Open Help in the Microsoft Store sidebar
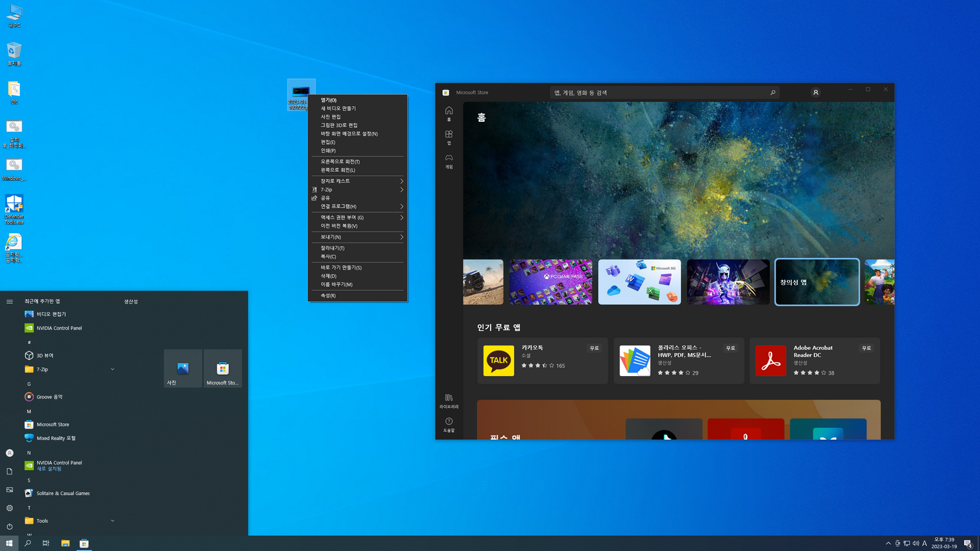 (449, 424)
